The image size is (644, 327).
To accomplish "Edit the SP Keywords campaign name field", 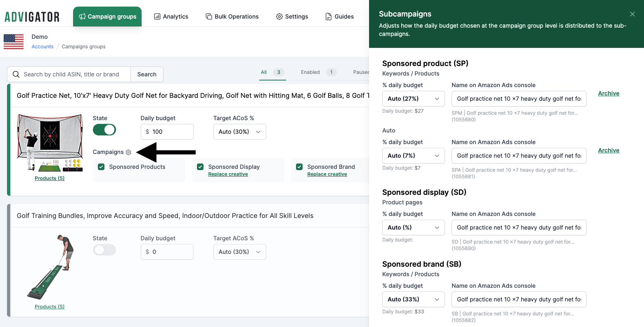I will pos(519,99).
